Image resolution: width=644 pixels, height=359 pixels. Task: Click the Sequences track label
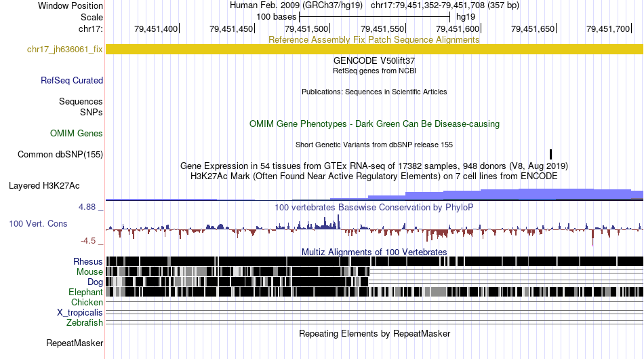[81, 101]
